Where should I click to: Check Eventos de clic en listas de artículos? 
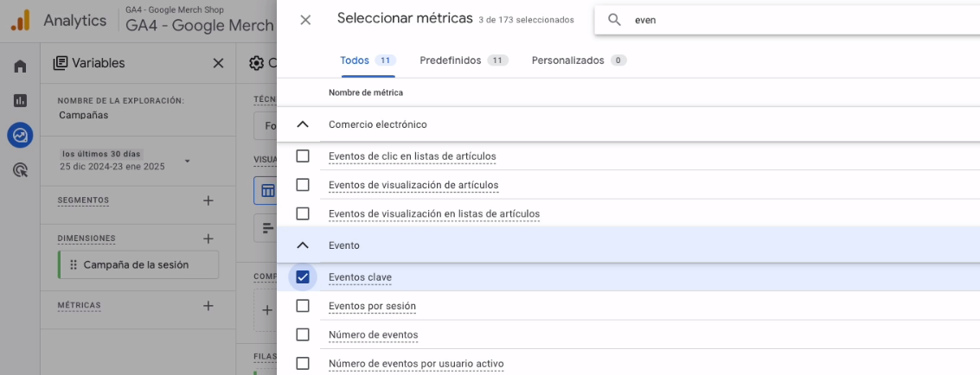[303, 156]
